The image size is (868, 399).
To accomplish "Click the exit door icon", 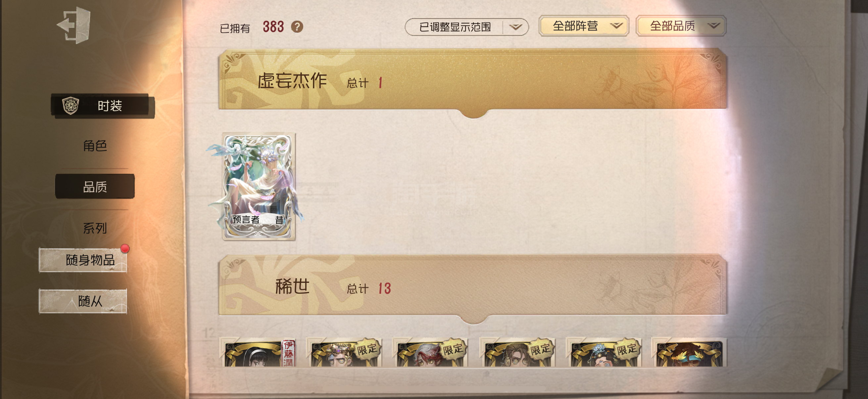I will [x=74, y=25].
